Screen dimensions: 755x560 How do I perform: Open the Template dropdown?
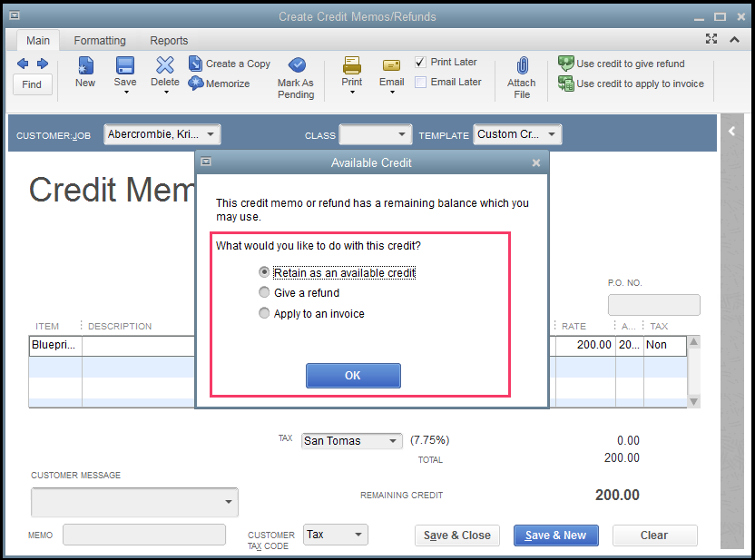(x=552, y=134)
